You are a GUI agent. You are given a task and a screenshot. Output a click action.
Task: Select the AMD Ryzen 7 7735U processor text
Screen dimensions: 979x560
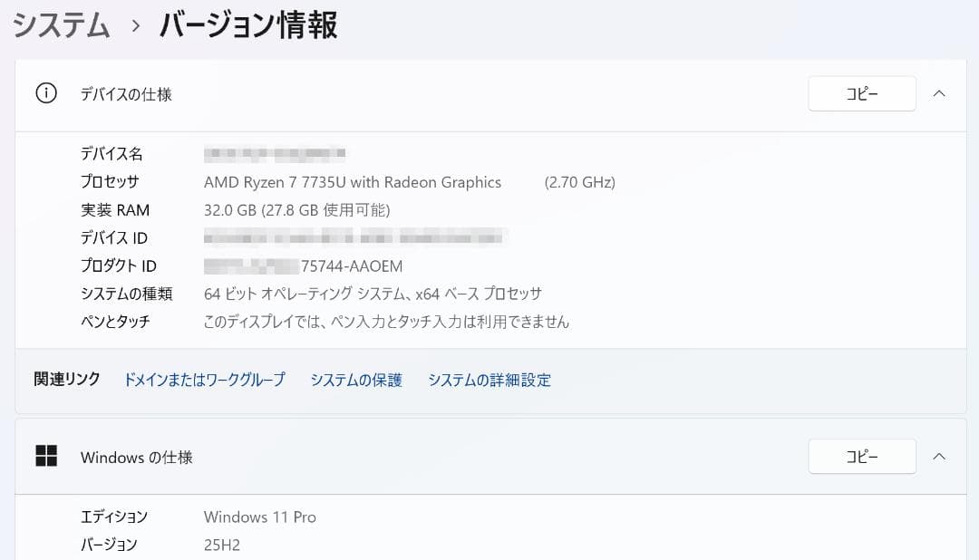point(353,182)
